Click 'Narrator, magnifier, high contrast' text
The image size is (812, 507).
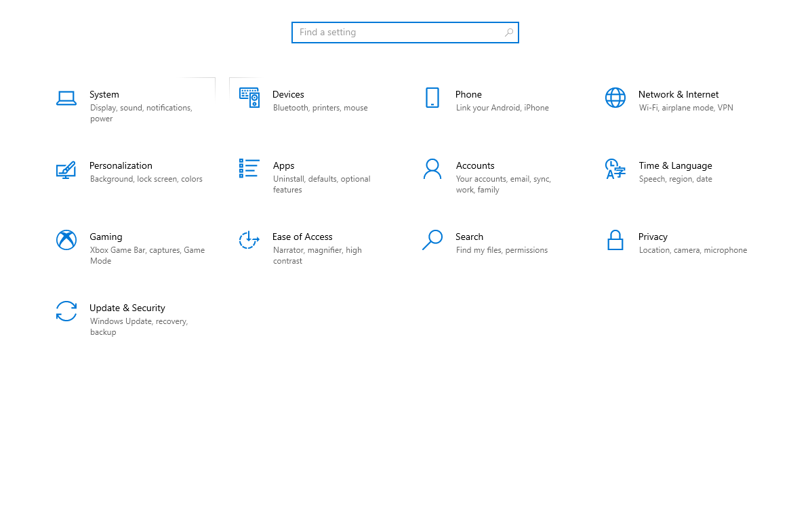coord(317,256)
